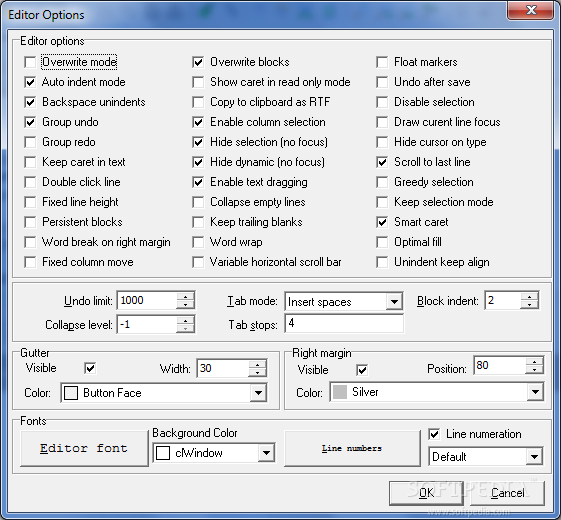Check Undo after save
Image resolution: width=561 pixels, height=520 pixels.
382,82
